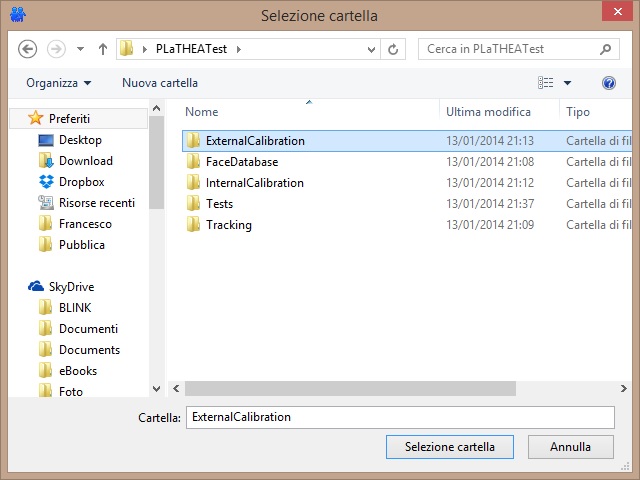The height and width of the screenshot is (480, 640).
Task: Click the Up one level arrow
Action: [x=102, y=48]
